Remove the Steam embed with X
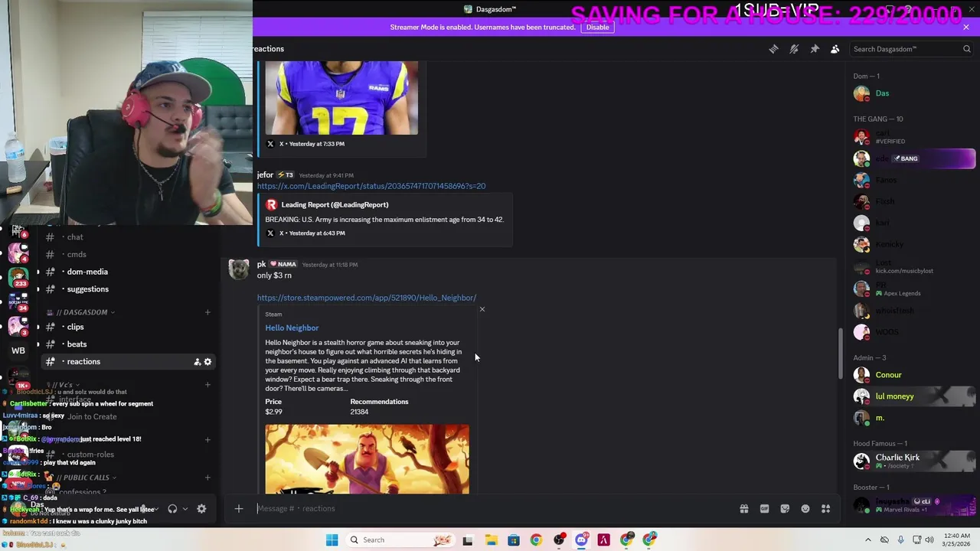Viewport: 980px width, 551px height. pos(482,309)
